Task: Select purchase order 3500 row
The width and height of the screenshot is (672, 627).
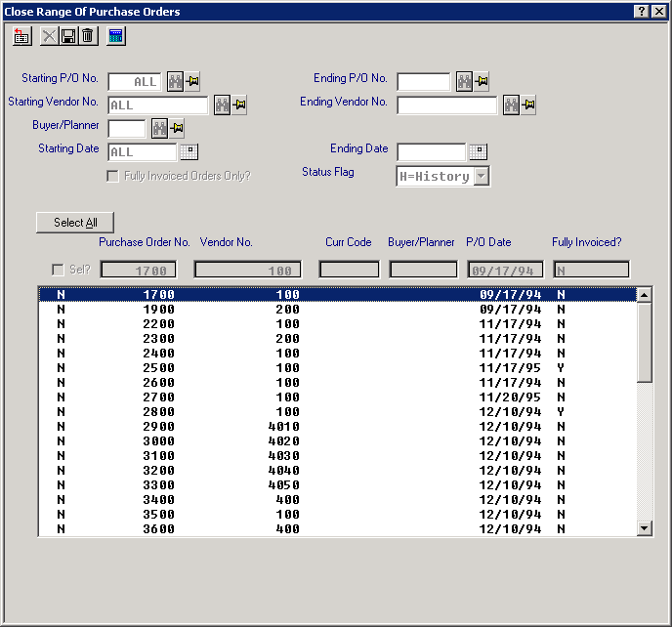Action: pyautogui.click(x=337, y=515)
